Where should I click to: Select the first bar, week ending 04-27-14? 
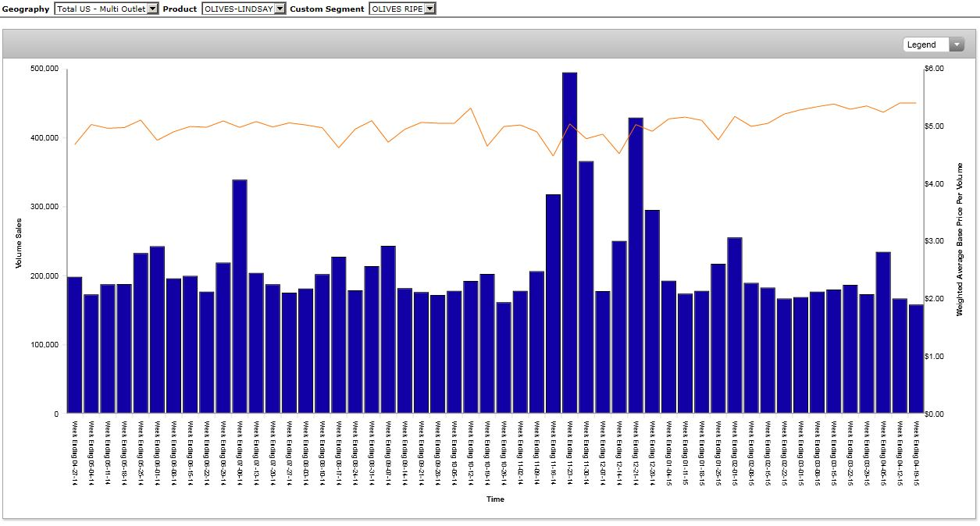[x=75, y=345]
